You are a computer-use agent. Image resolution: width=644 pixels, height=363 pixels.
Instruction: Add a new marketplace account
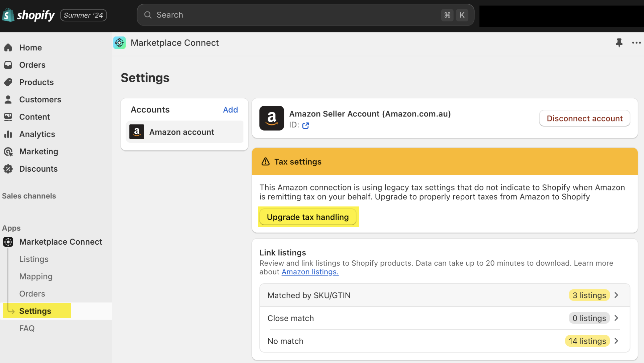click(230, 110)
